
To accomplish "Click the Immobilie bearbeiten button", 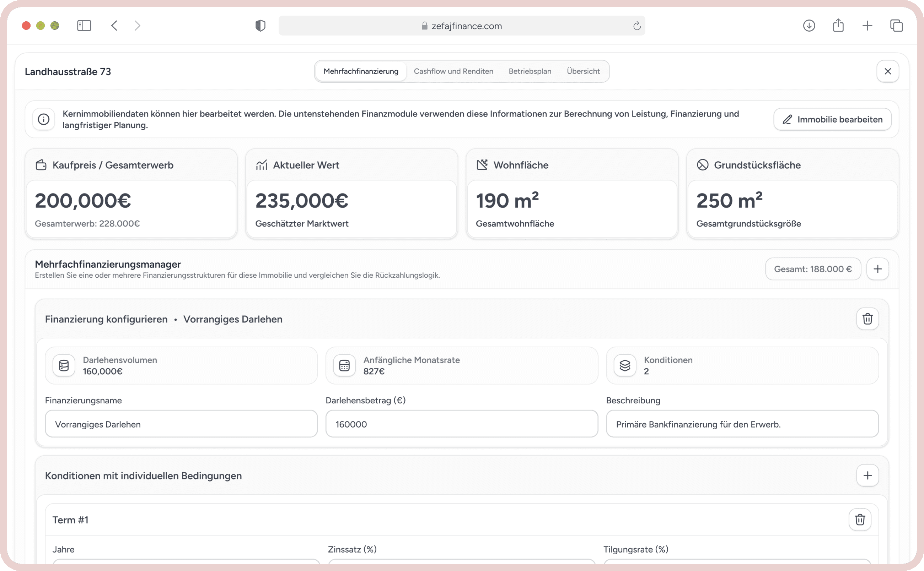I will (832, 119).
